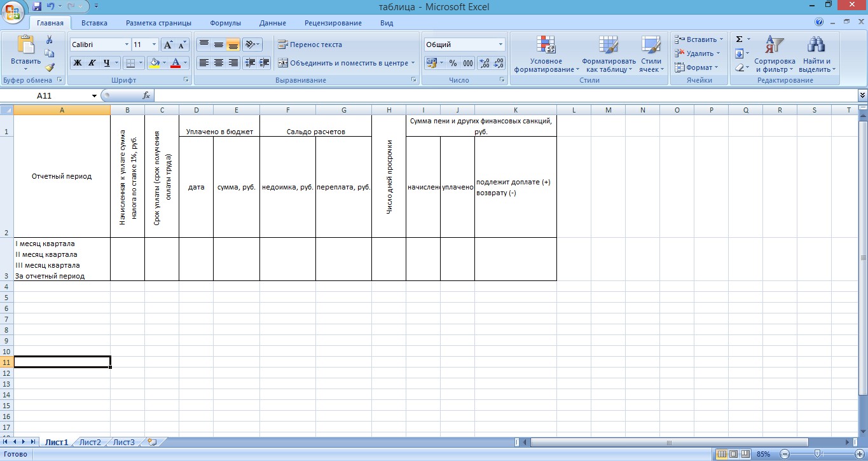Viewport: 868px width, 461px height.
Task: Open Стили ячеек gallery
Action: pos(651,54)
